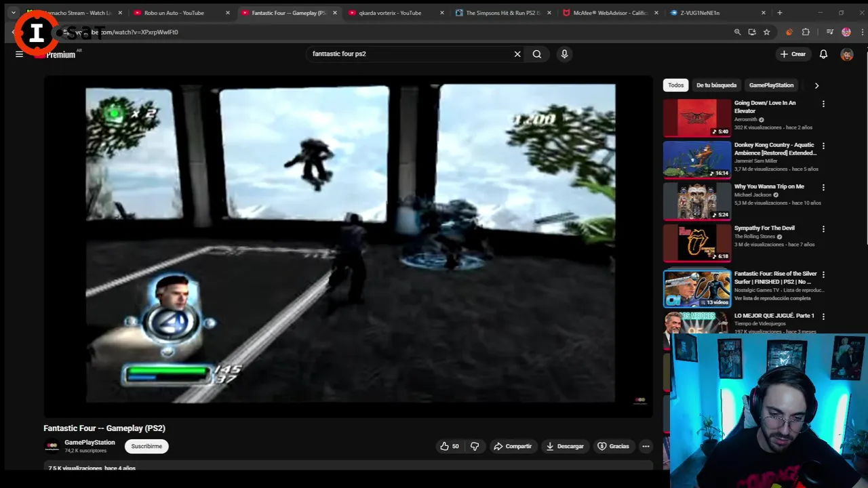Open the GamePlayStation channel link
The image size is (868, 488).
[x=90, y=443]
